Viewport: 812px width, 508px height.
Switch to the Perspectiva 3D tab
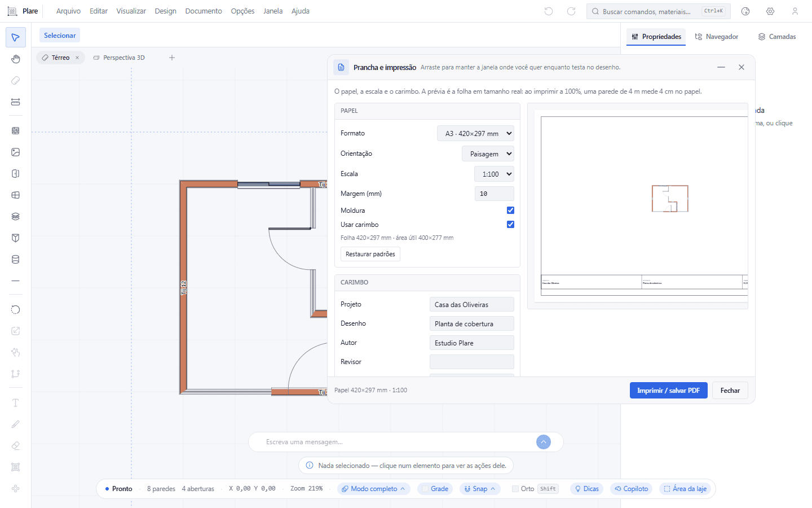point(119,58)
